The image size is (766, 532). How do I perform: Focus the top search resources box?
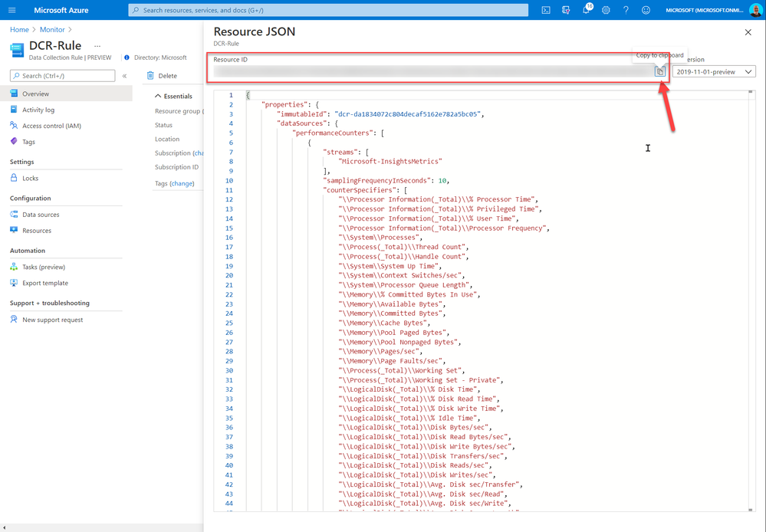328,10
